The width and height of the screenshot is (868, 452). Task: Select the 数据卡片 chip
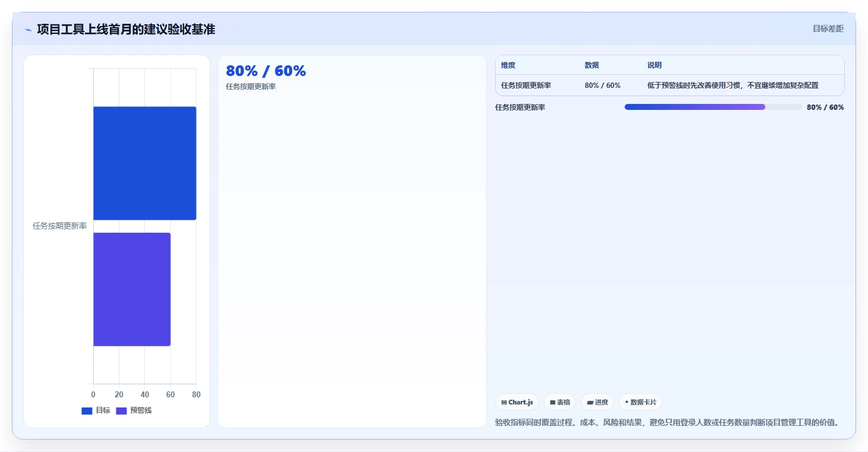(641, 402)
